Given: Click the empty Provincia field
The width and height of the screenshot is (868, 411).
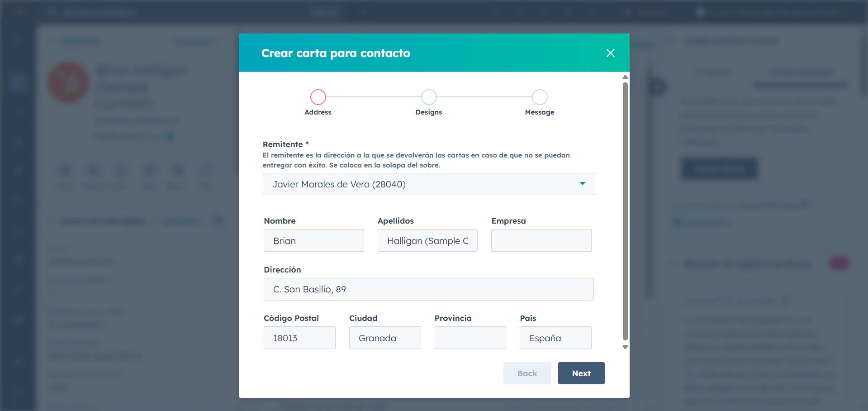Looking at the screenshot, I should pos(470,338).
